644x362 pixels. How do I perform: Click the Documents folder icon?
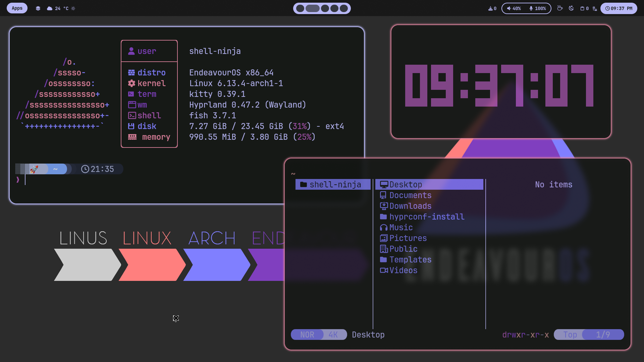point(383,195)
